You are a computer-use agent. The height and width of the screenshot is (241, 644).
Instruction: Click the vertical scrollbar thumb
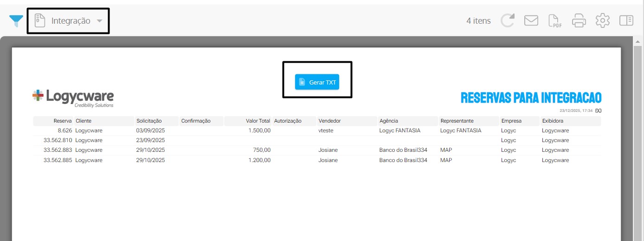638,139
